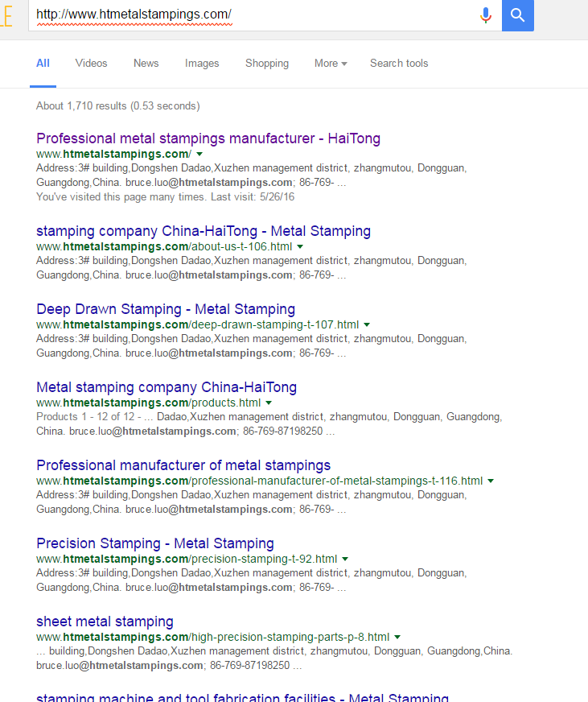Open stamping company China-HaiTong - Metal Stamping link
This screenshot has height=702, width=588.
coord(204,231)
